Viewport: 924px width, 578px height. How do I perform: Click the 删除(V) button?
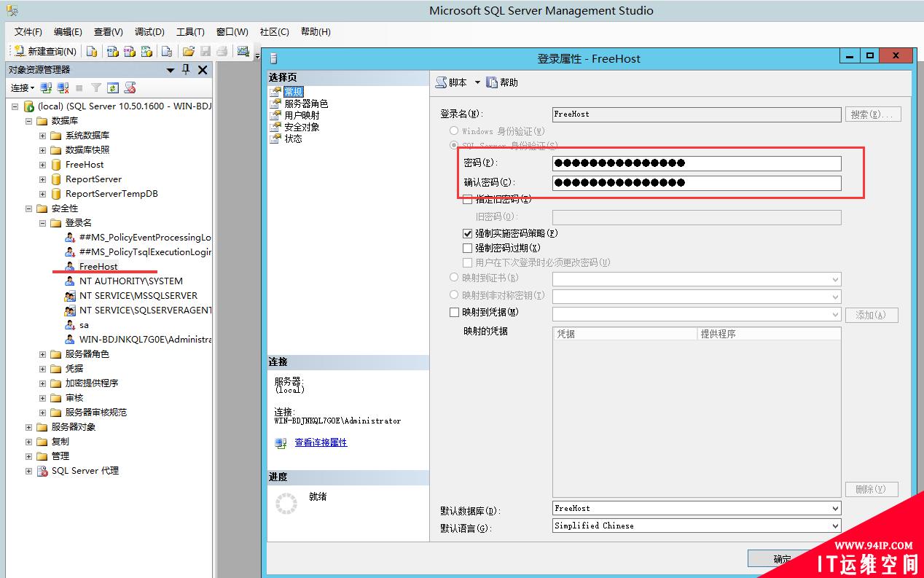point(872,489)
